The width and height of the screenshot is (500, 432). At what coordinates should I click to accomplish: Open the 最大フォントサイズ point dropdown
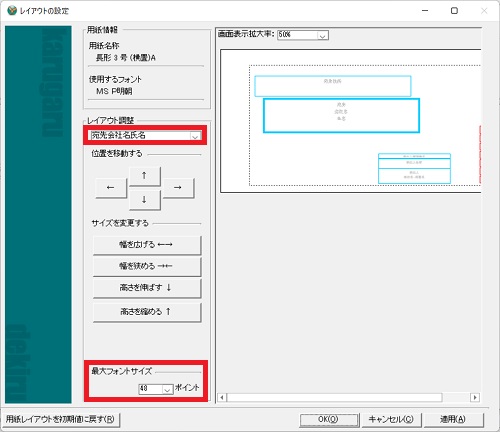click(x=167, y=389)
